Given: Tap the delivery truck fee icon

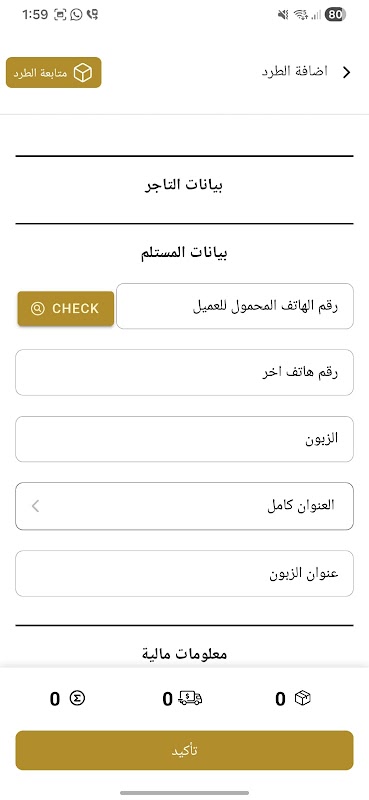Looking at the screenshot, I should point(190,698).
